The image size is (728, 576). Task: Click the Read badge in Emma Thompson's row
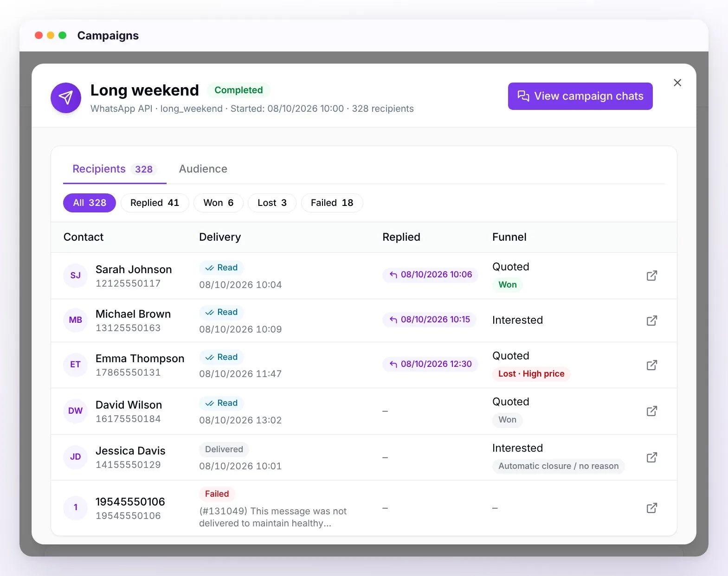pos(222,357)
